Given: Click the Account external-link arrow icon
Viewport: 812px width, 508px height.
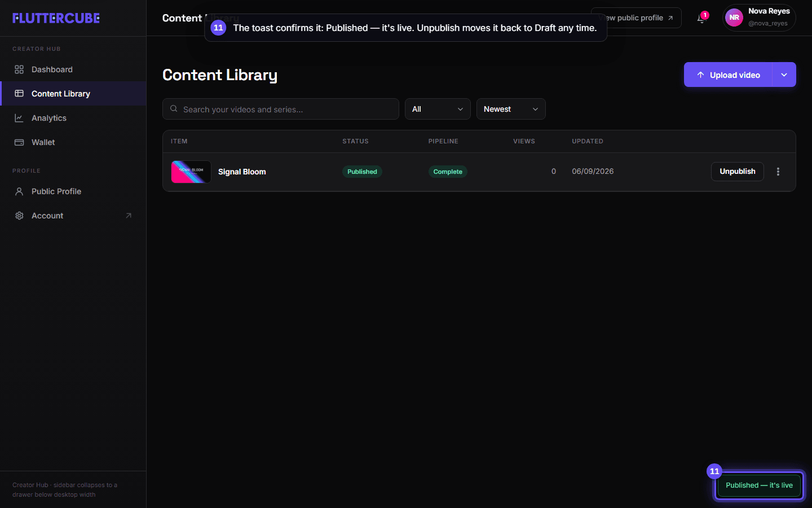Looking at the screenshot, I should (x=129, y=216).
